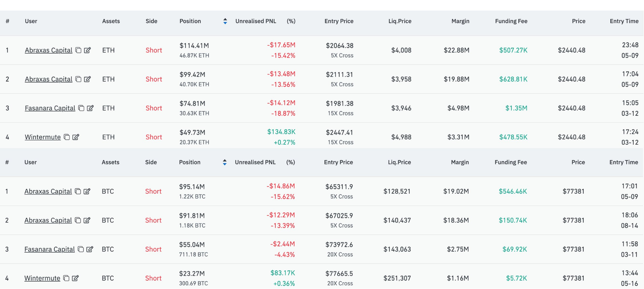
Task: Select funding fee $5.72K
Action: (516, 278)
